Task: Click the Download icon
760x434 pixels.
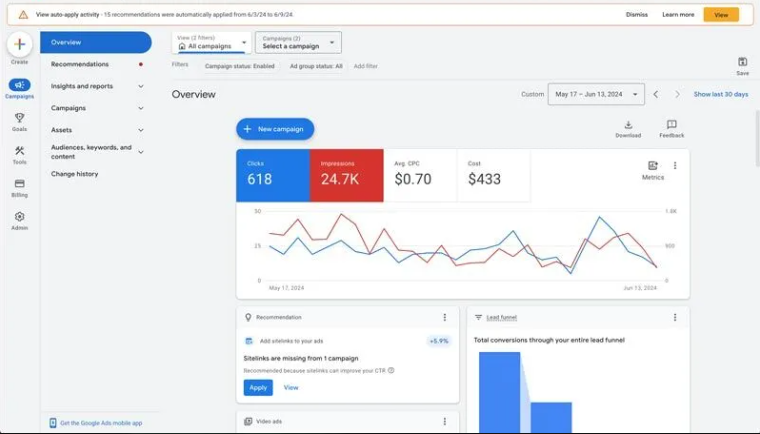Action: 628,126
